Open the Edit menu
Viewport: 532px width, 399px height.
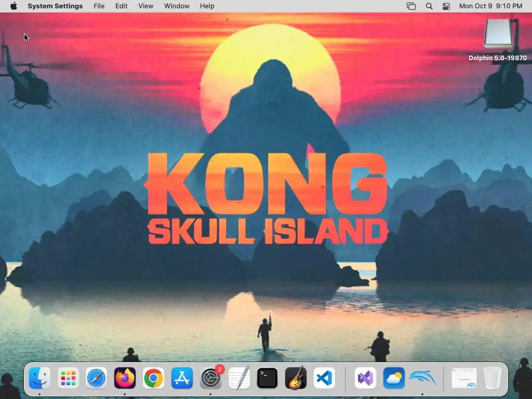pos(121,6)
